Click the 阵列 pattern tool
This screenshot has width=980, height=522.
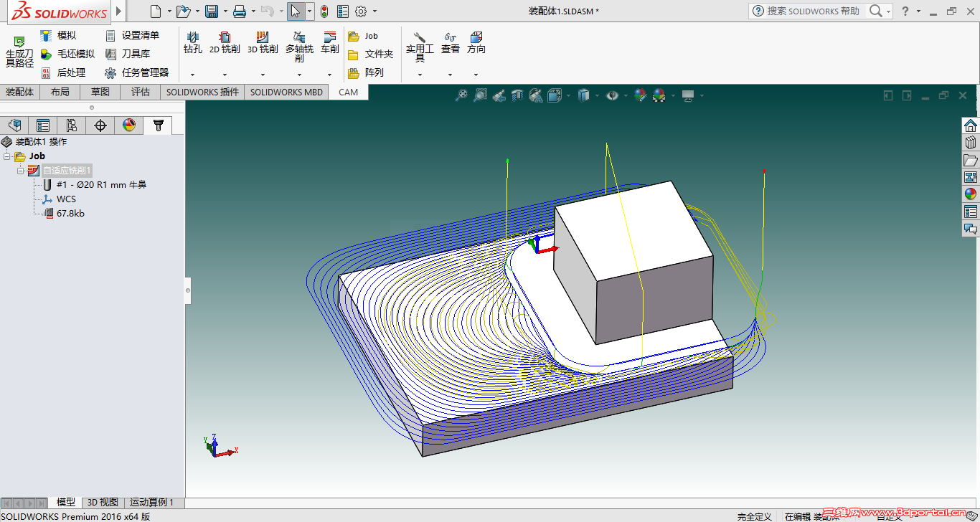pyautogui.click(x=366, y=72)
